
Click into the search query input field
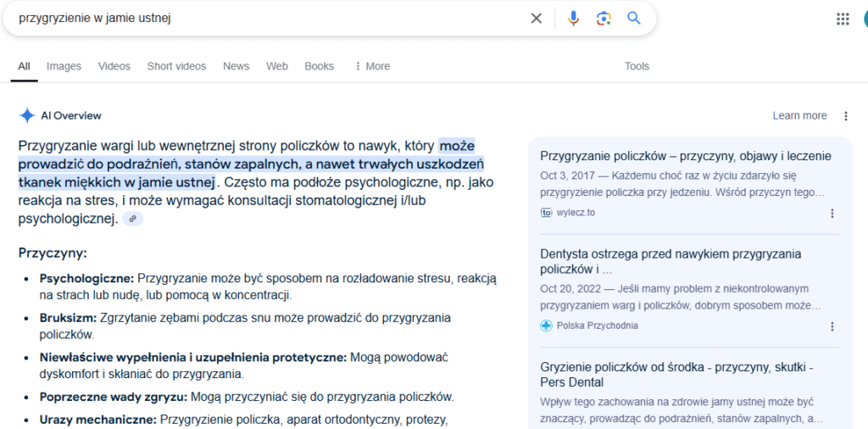[254, 19]
